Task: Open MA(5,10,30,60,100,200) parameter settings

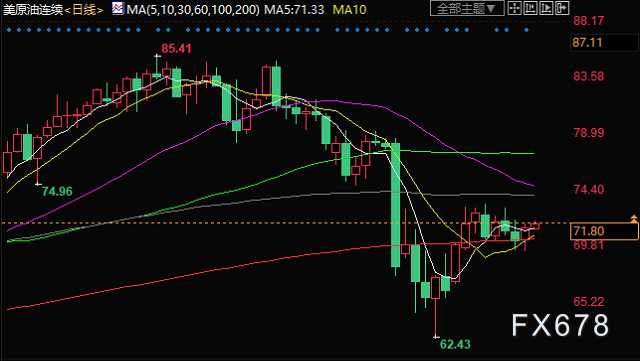Action: [193, 9]
